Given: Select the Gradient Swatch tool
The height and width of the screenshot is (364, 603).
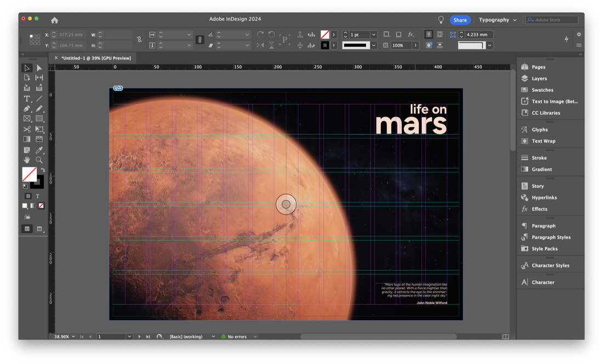Looking at the screenshot, I should point(26,139).
